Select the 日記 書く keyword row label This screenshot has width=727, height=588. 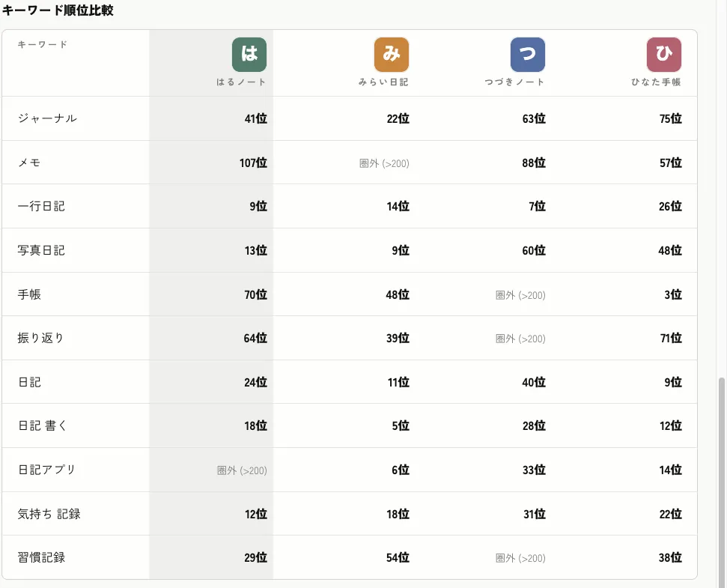[x=42, y=425]
